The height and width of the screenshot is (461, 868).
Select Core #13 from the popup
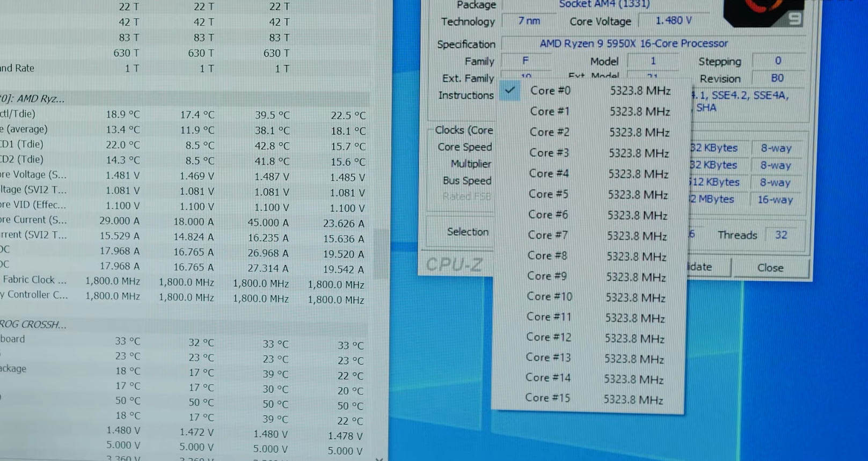point(588,358)
